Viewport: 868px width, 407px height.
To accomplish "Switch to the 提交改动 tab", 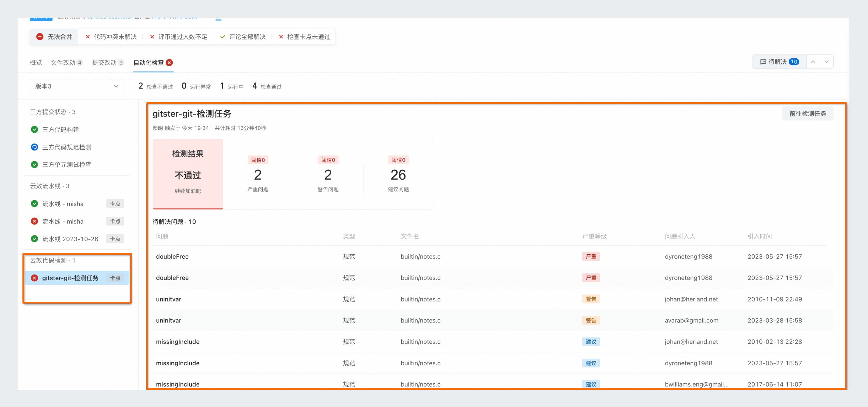I will click(x=108, y=62).
